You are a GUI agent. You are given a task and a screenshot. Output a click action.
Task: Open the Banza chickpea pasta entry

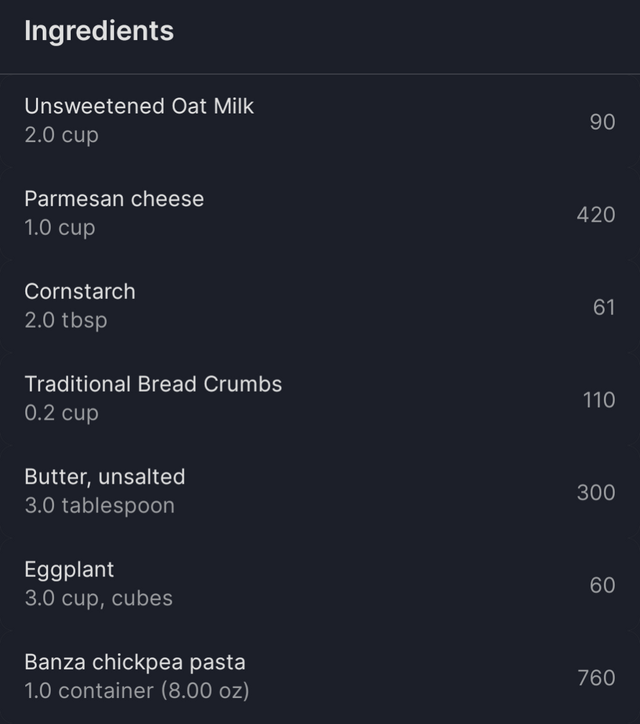pyautogui.click(x=320, y=677)
